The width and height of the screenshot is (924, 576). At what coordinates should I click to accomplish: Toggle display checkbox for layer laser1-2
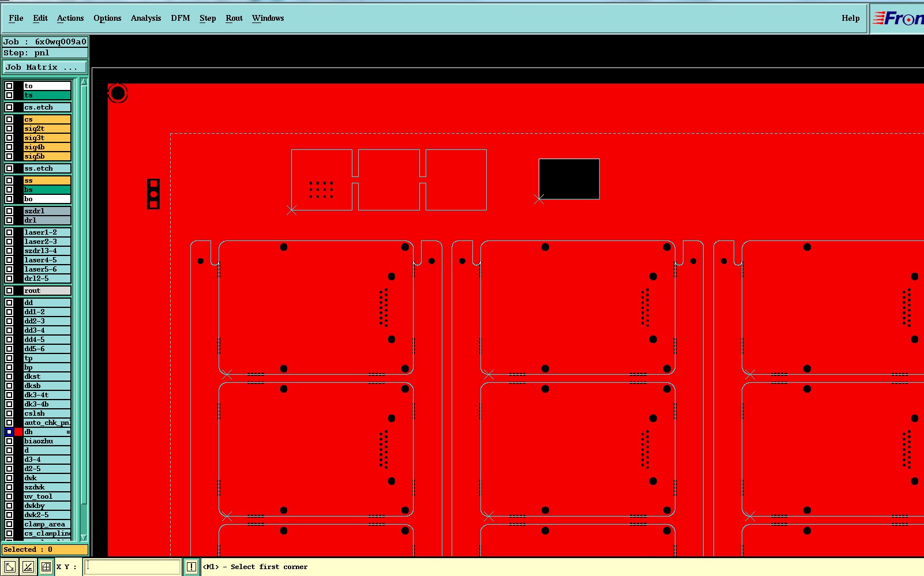tap(9, 232)
